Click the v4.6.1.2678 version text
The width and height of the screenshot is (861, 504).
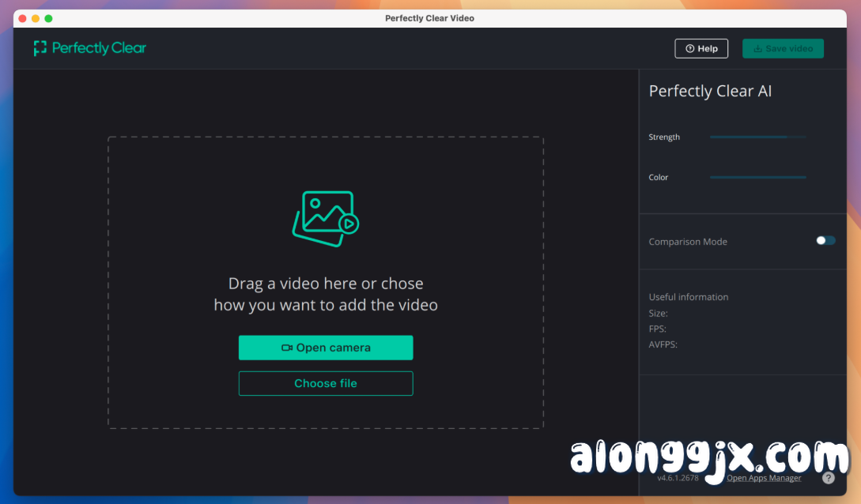[x=678, y=478]
